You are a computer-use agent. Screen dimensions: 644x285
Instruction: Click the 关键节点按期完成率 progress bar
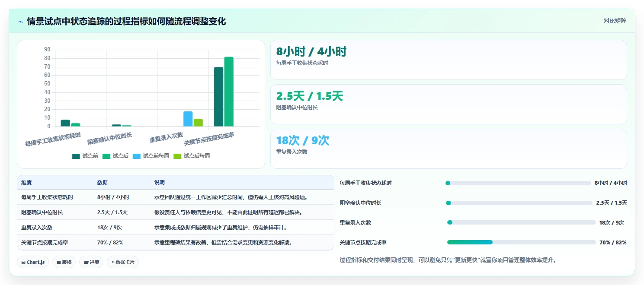[522, 242]
